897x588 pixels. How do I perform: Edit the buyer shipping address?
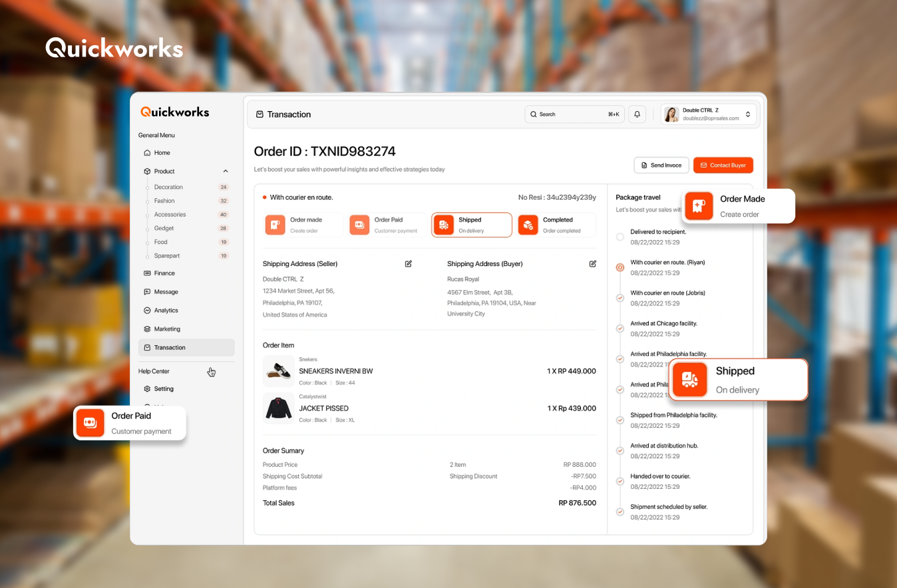(x=592, y=264)
